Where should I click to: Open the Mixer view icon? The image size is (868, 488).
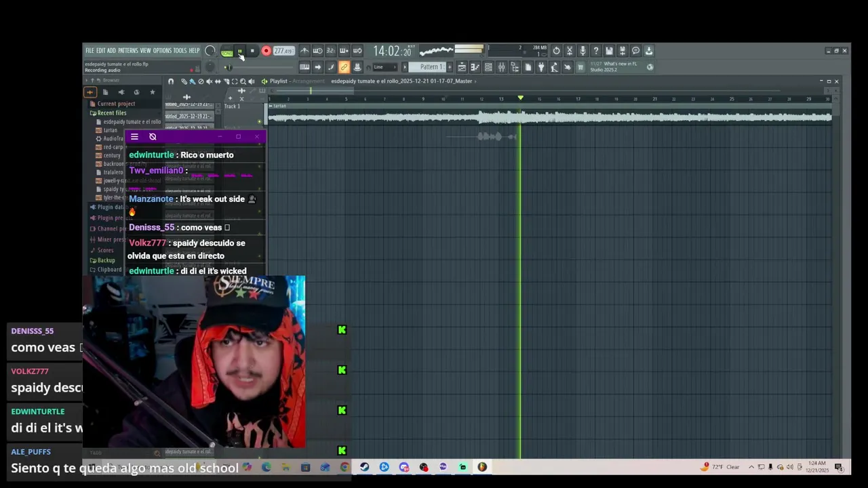[x=501, y=67]
